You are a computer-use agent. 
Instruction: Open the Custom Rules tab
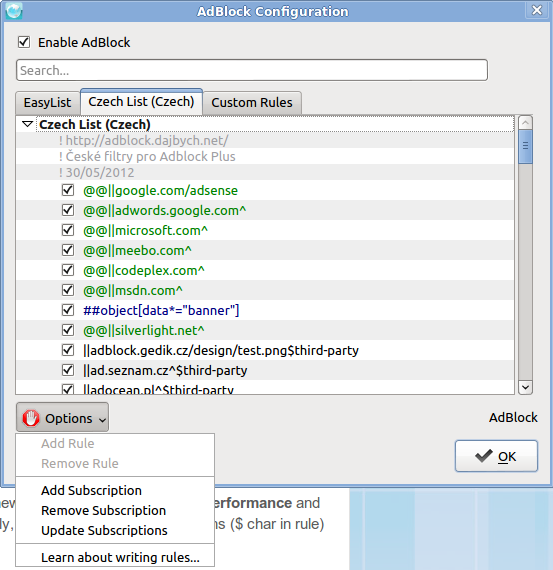click(252, 103)
